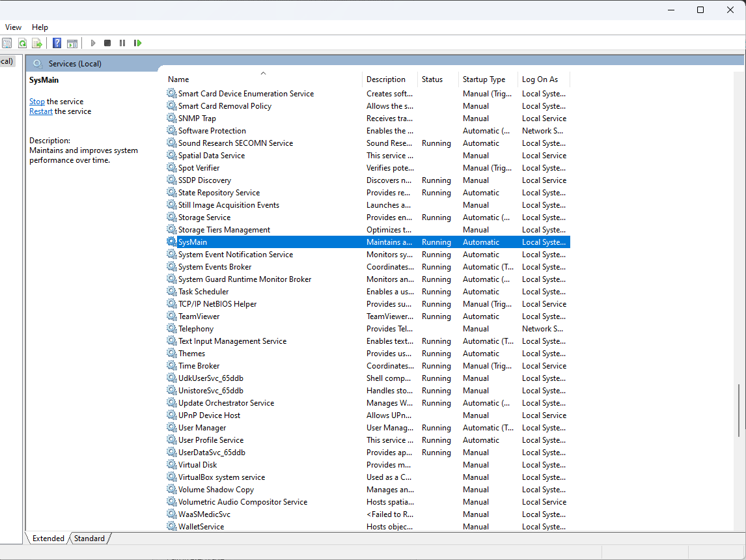Open the Help menu

pyautogui.click(x=40, y=27)
